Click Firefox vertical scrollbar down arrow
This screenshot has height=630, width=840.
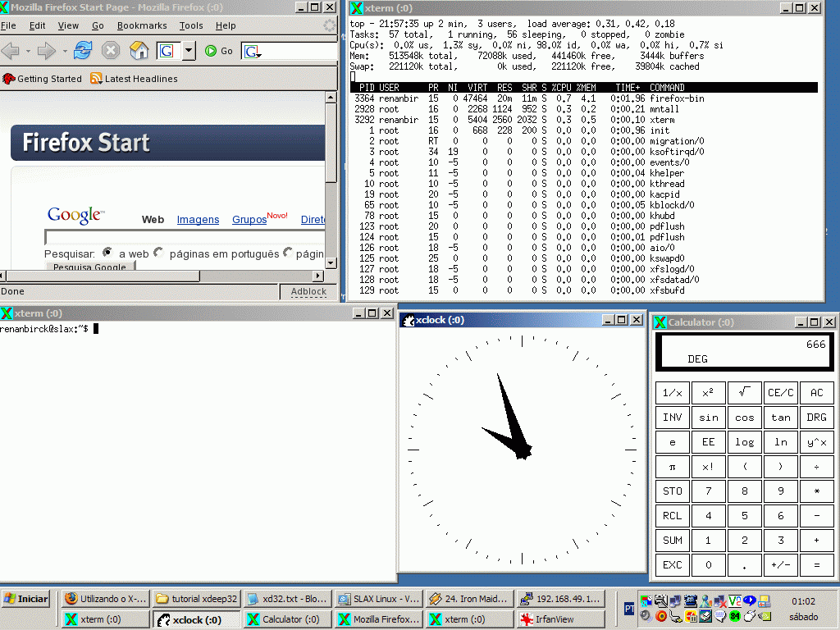(331, 263)
